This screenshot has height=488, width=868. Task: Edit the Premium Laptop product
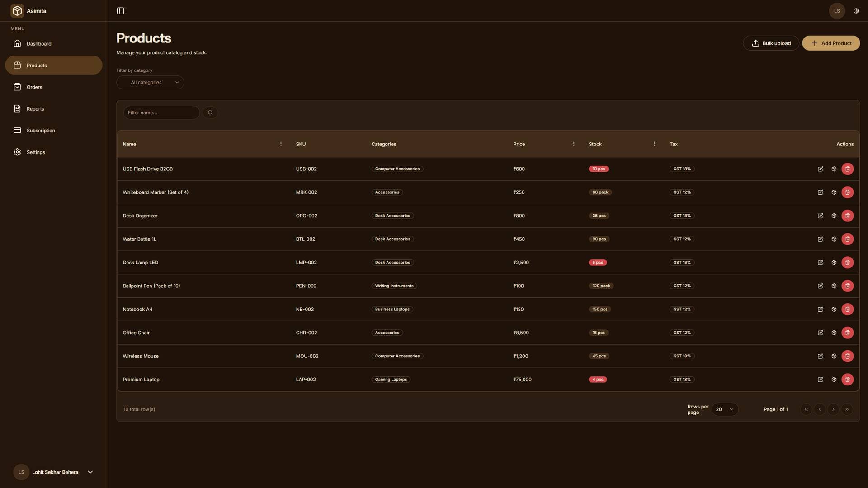click(x=821, y=380)
